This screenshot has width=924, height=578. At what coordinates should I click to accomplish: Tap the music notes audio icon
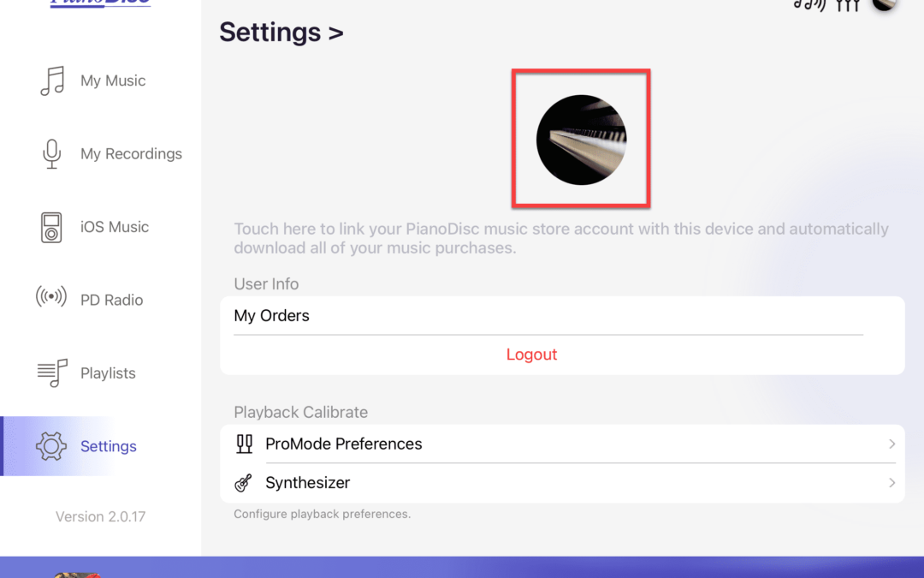pyautogui.click(x=808, y=4)
